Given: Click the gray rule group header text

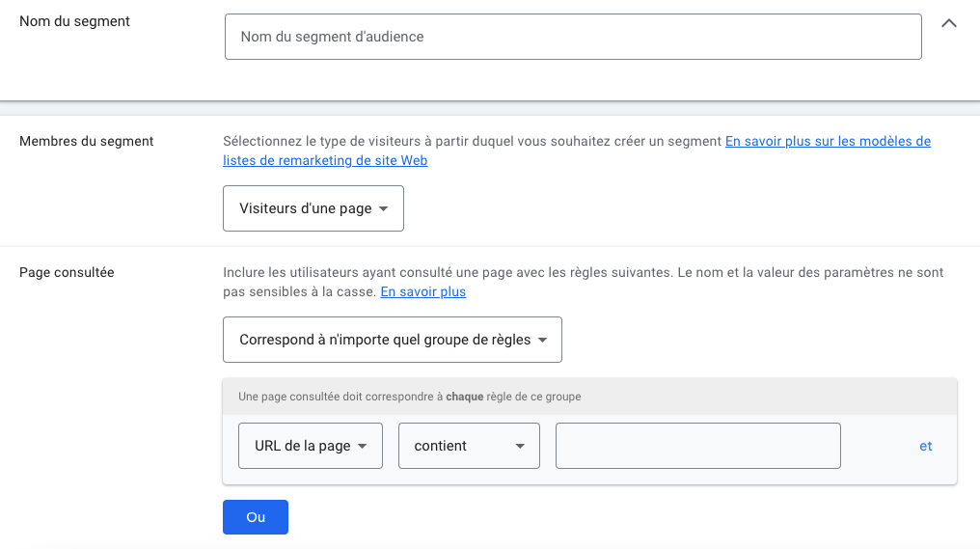Looking at the screenshot, I should [410, 397].
